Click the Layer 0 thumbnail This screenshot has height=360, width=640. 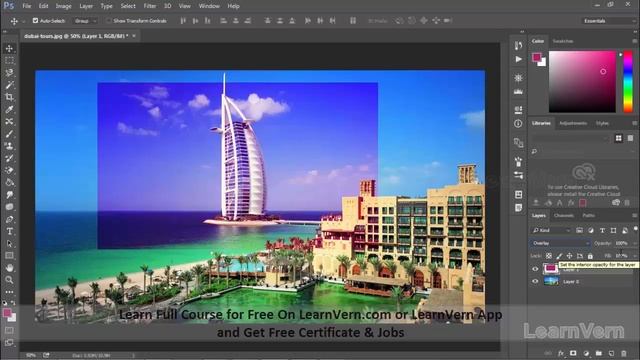click(x=551, y=281)
